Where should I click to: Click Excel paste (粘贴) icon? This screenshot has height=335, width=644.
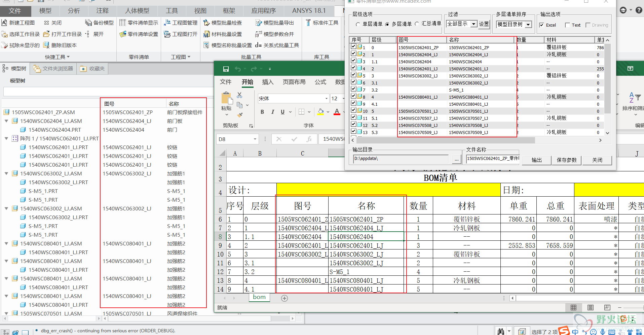[227, 98]
